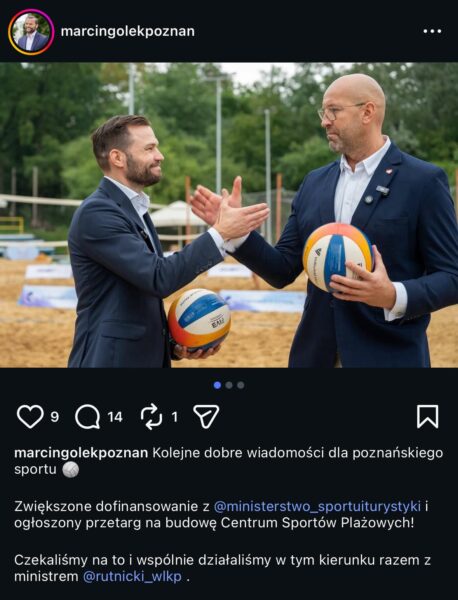Viewport: 458px width, 600px height.
Task: View marcingolekpoznan profile picture story
Action: tap(31, 32)
